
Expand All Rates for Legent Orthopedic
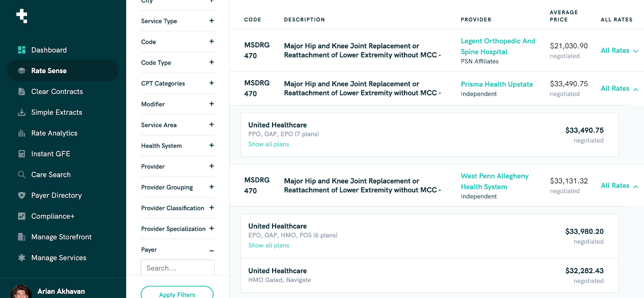(x=619, y=51)
